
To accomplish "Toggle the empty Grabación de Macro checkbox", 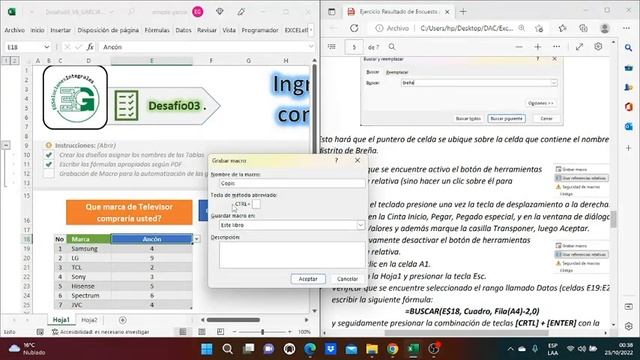I will tap(49, 173).
